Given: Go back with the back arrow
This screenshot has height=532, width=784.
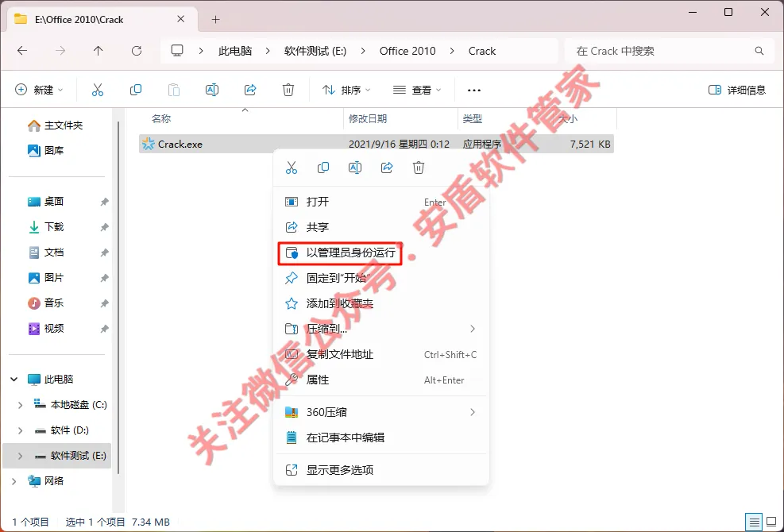Looking at the screenshot, I should (22, 51).
